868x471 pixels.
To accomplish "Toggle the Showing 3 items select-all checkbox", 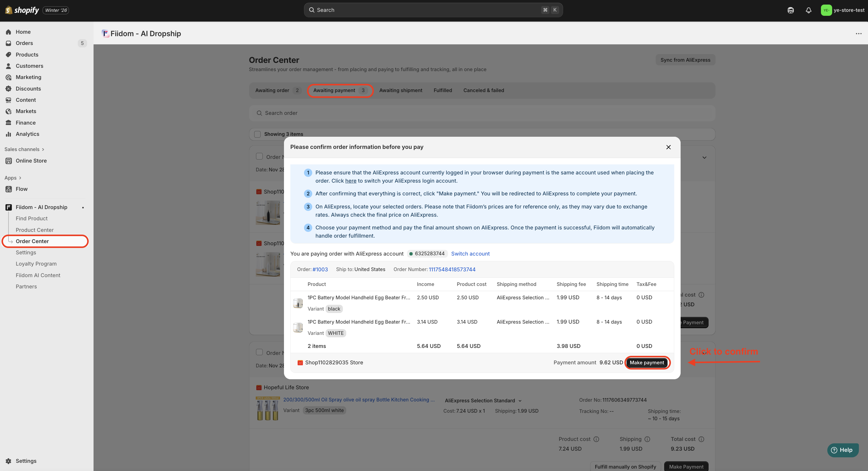I will click(258, 134).
